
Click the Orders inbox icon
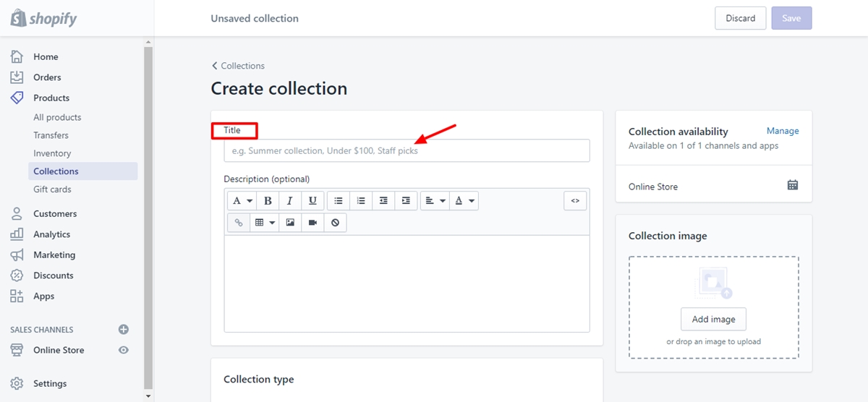[17, 77]
